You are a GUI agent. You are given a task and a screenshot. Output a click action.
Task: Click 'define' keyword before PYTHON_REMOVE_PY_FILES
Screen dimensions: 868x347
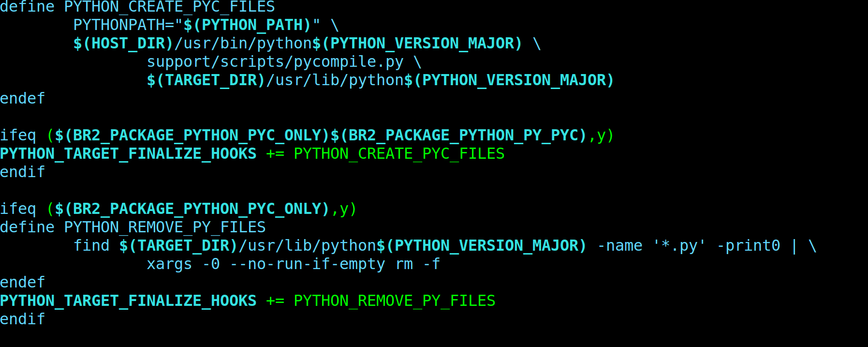point(28,227)
